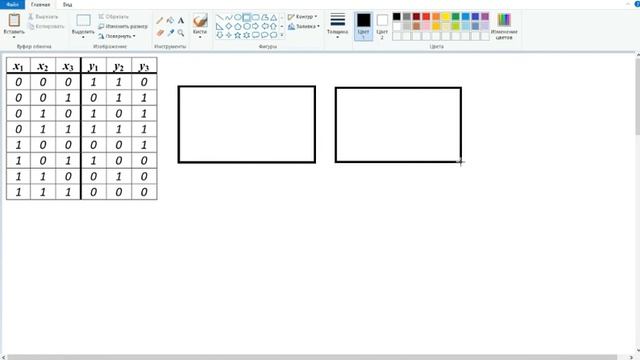
Task: Click the Paste (Вставить) clipboard icon
Action: coord(14,20)
